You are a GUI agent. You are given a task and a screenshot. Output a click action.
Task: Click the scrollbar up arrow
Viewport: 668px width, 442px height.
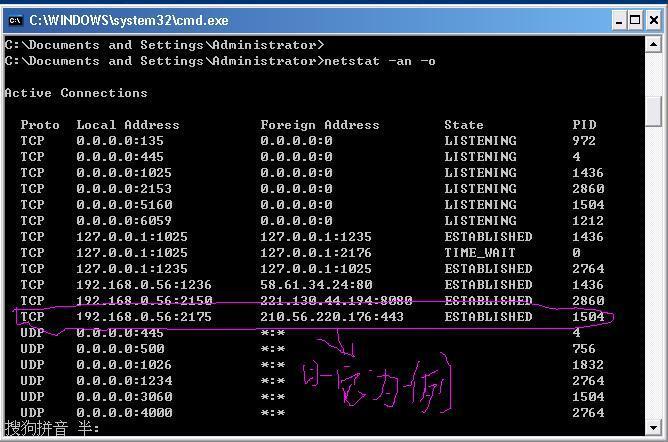pos(653,47)
